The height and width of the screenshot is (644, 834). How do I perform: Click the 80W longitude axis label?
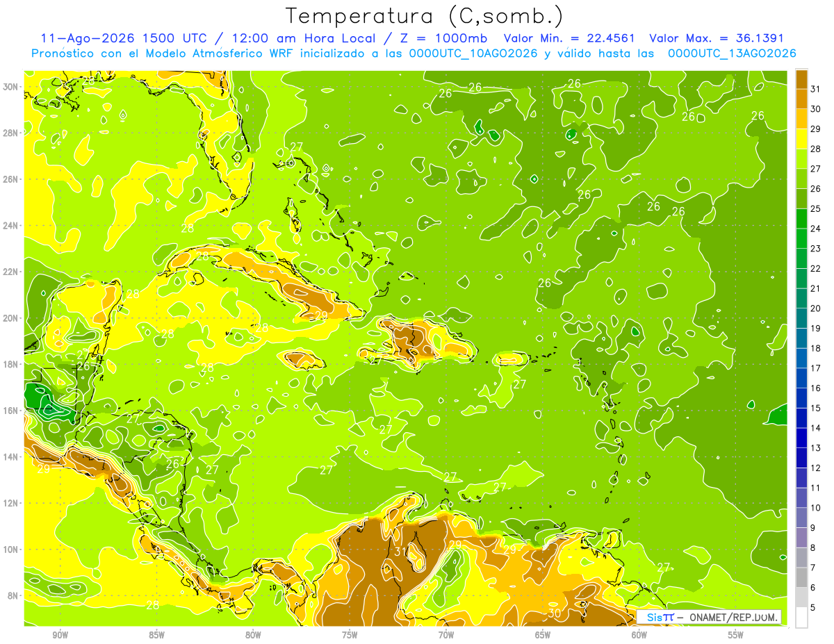click(x=253, y=634)
